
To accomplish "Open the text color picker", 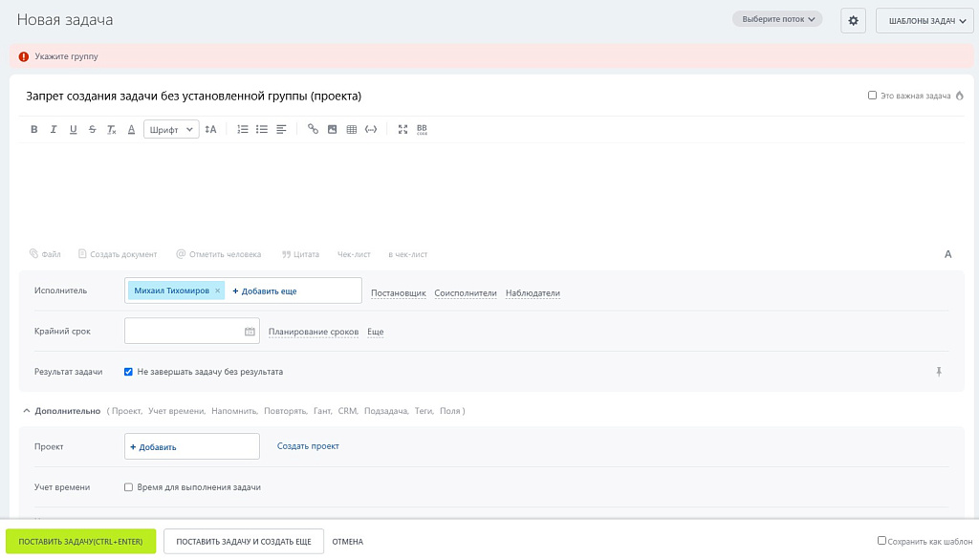I will pos(131,129).
